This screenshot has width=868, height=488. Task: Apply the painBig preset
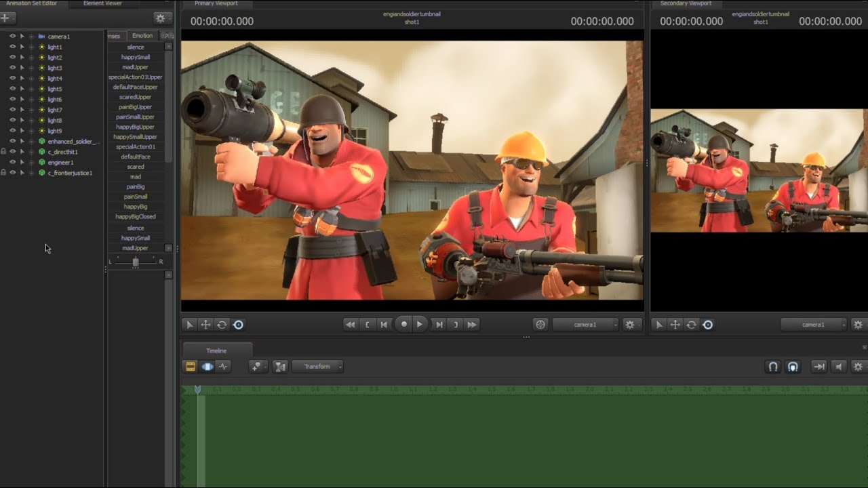pyautogui.click(x=136, y=186)
